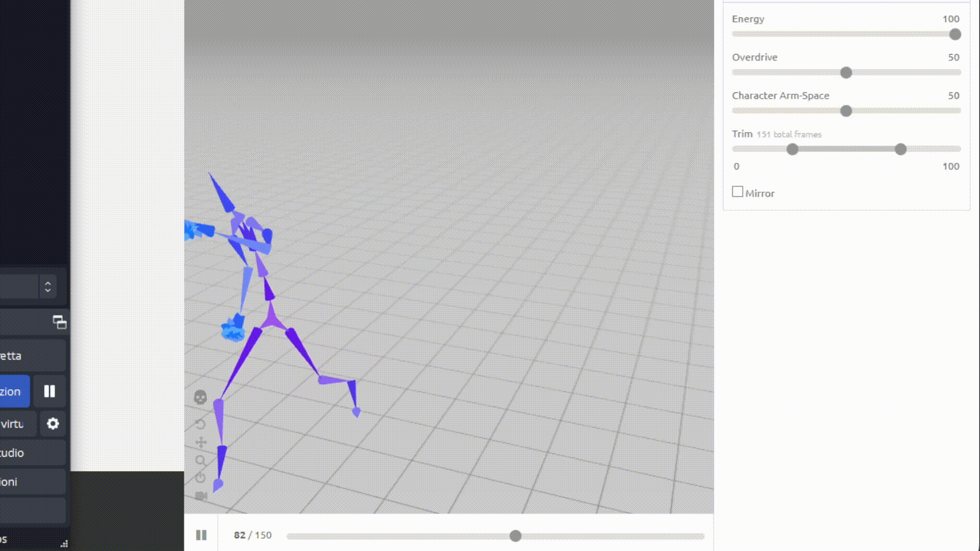Open OBS virtual camera settings gear

pyautogui.click(x=53, y=423)
